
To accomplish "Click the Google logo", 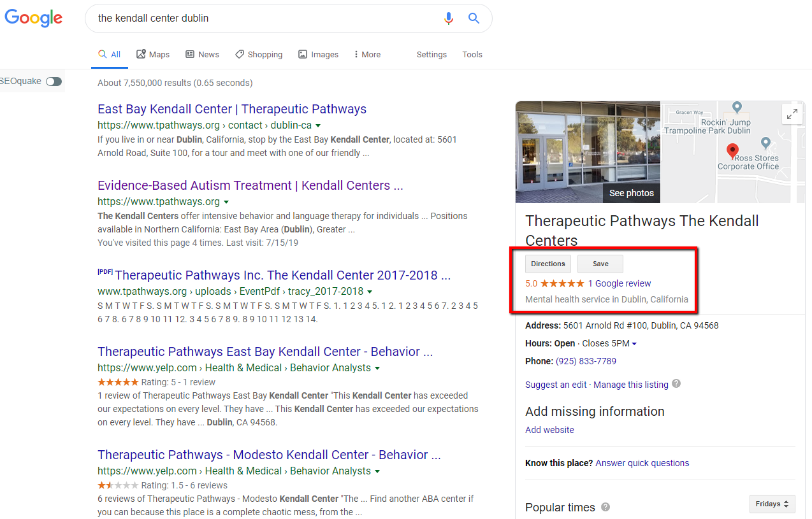I will point(33,18).
